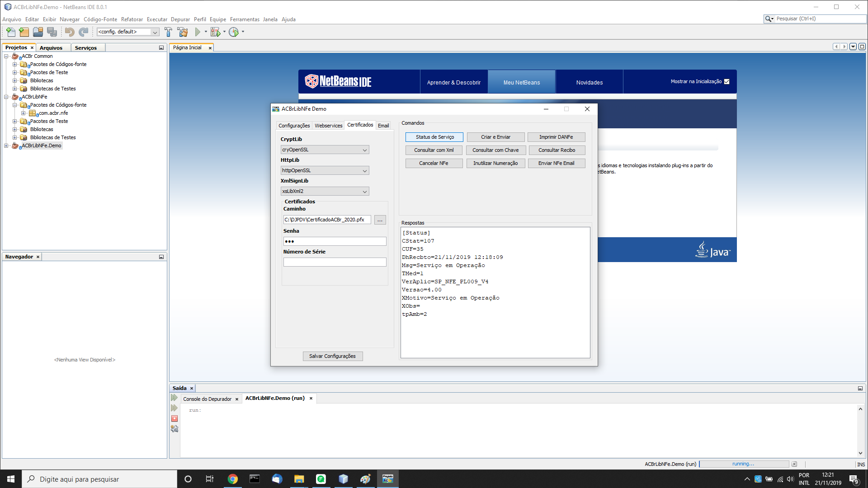Click the second re-run icon in Saída
The image size is (868, 488).
point(175,408)
